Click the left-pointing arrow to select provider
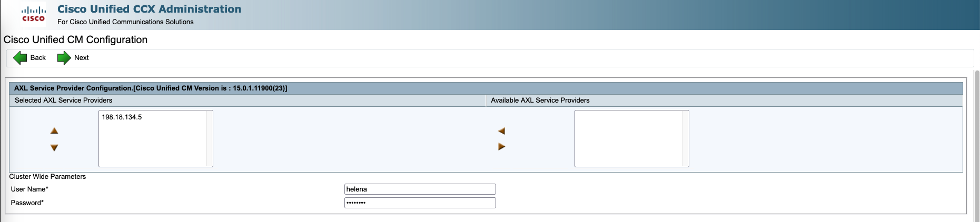The width and height of the screenshot is (980, 222). 501,131
